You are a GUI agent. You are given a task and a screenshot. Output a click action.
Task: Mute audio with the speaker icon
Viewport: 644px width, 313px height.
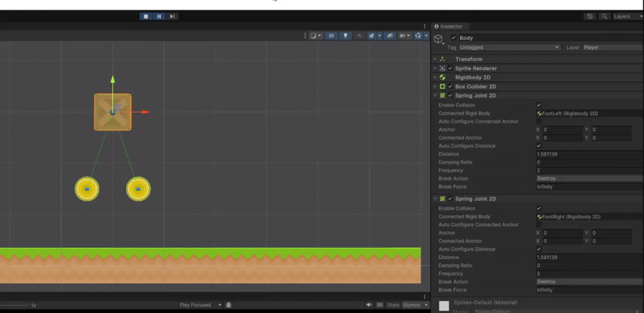click(x=369, y=305)
